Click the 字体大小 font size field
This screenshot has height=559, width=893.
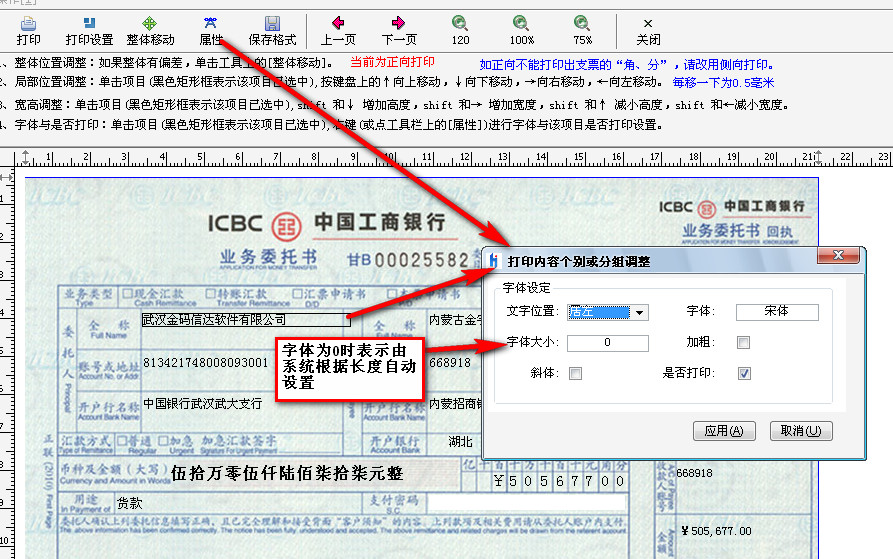point(608,343)
